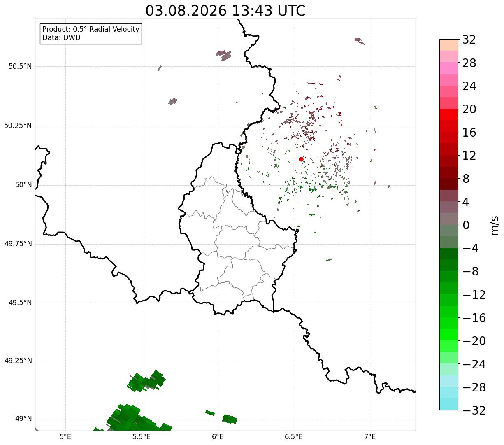Select the bright red swatch below 20

point(449,114)
